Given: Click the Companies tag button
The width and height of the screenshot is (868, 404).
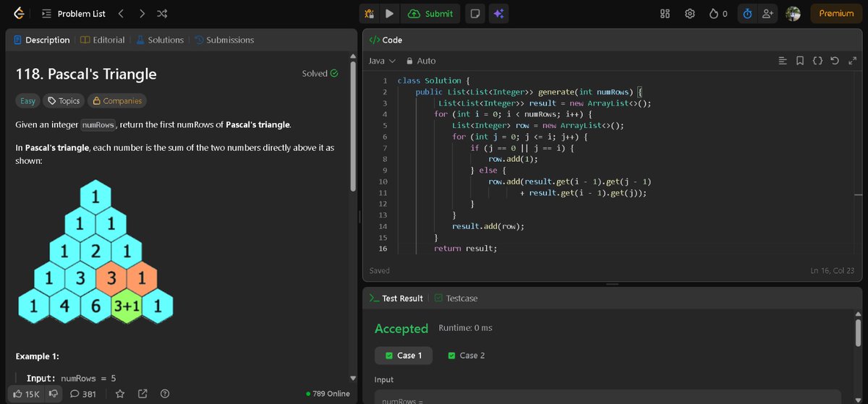Looking at the screenshot, I should [x=118, y=100].
